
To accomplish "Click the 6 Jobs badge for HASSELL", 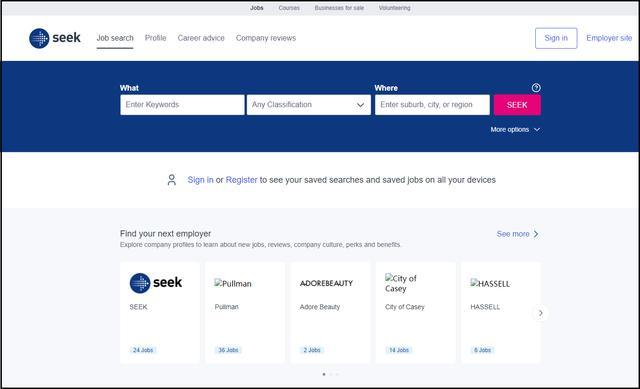I will 482,350.
